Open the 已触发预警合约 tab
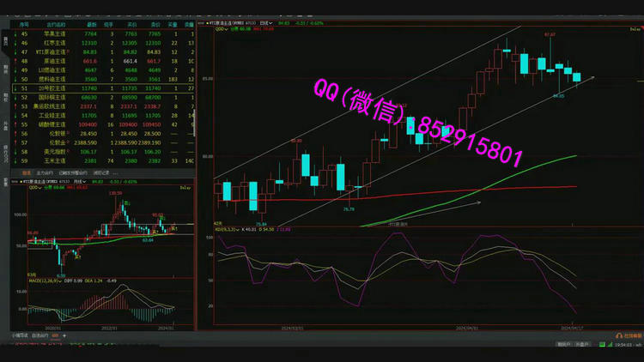This screenshot has width=644, height=362. click(x=70, y=172)
